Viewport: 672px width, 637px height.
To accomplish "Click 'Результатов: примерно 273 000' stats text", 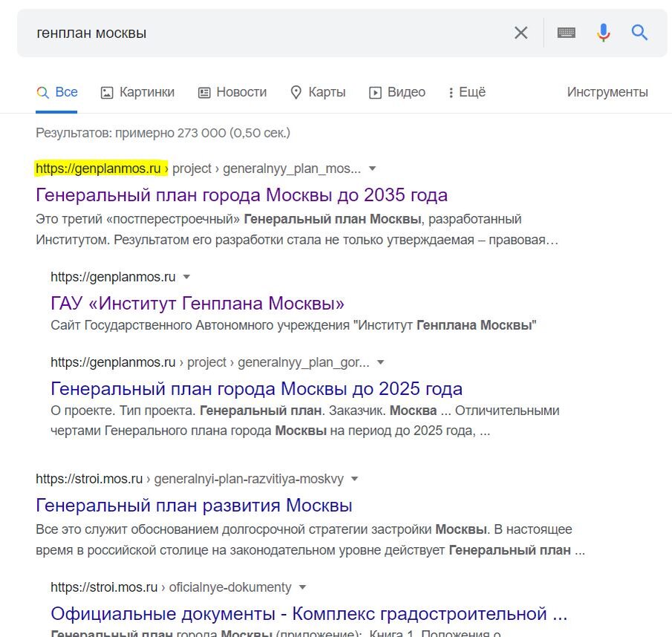I will point(163,133).
